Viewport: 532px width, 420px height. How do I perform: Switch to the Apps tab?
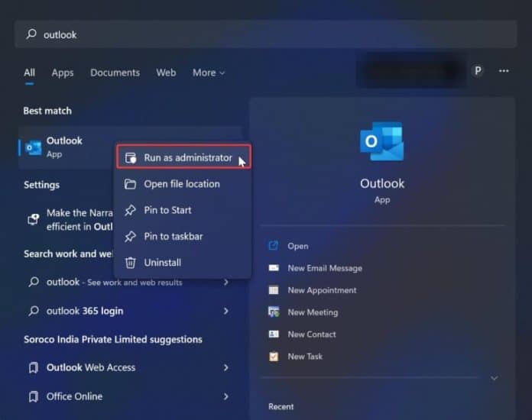[x=63, y=73]
